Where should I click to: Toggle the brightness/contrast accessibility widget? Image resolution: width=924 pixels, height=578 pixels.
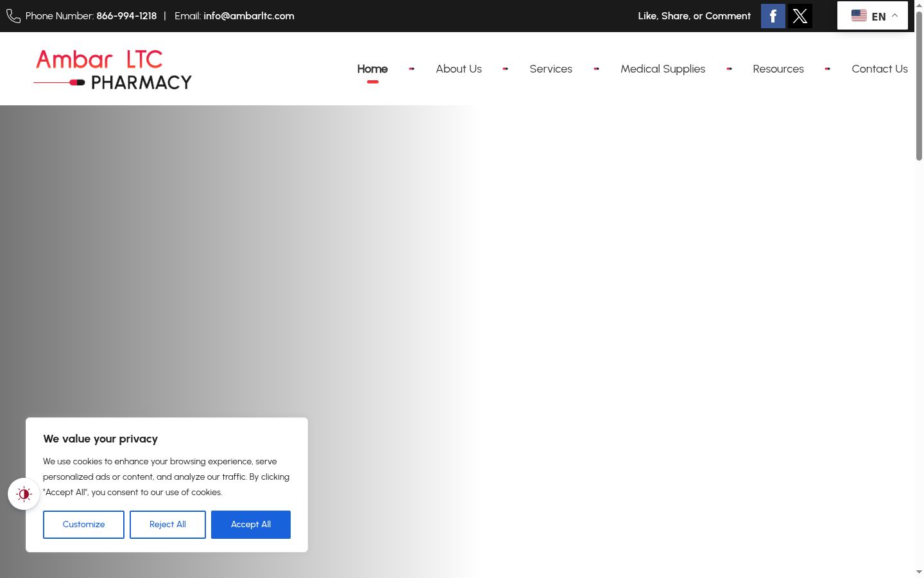coord(24,494)
